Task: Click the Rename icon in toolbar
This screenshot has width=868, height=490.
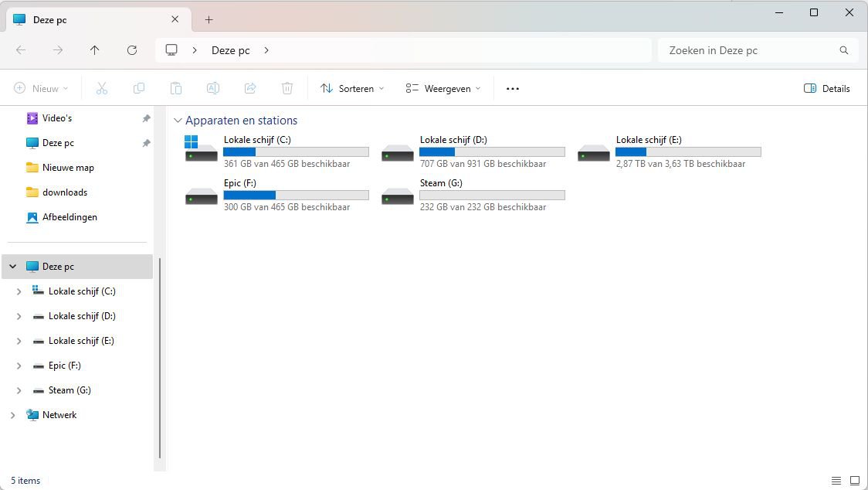Action: click(x=213, y=88)
